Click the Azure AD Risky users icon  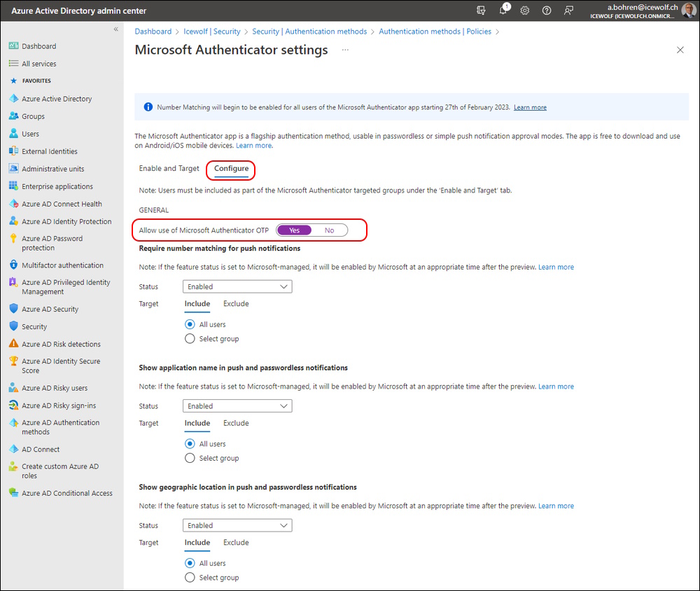pos(14,388)
